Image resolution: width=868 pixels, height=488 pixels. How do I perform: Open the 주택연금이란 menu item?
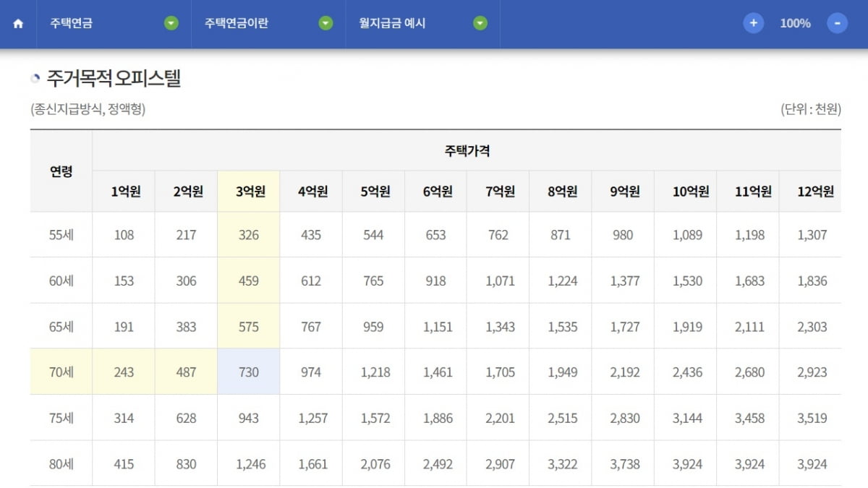tap(237, 23)
